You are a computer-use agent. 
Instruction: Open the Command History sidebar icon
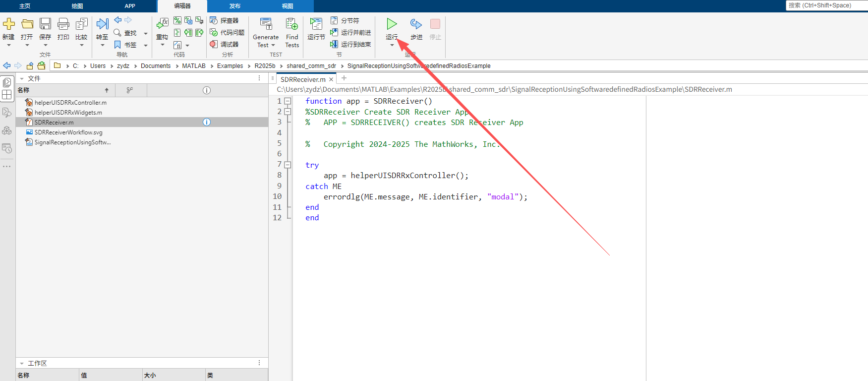[7, 148]
